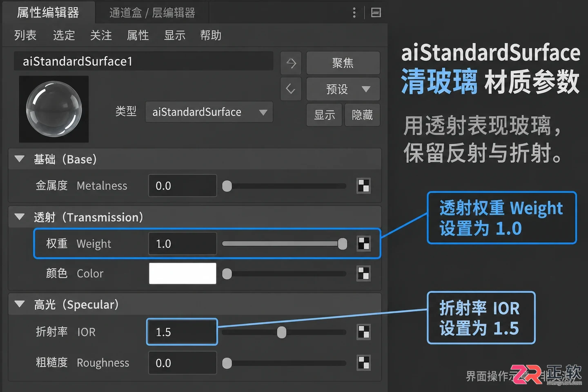Click the Roughness slider handle
588x392 pixels.
point(227,363)
